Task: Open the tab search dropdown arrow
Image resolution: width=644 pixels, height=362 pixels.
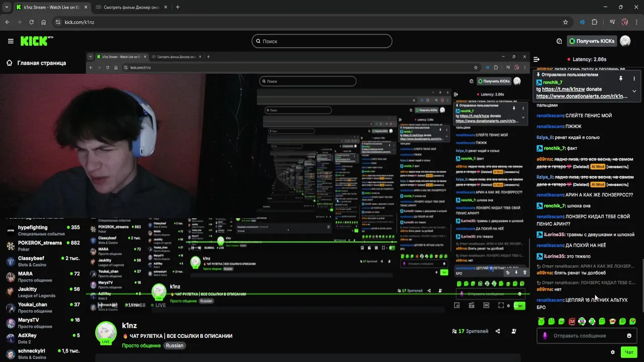Action: [6, 7]
